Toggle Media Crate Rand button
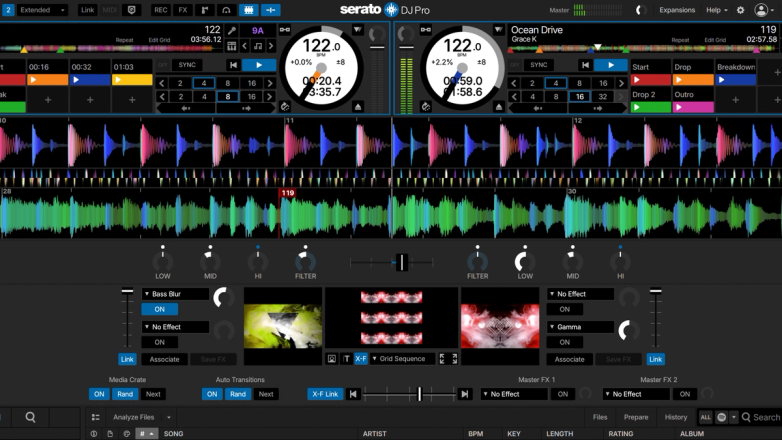782x440 pixels. tap(125, 394)
